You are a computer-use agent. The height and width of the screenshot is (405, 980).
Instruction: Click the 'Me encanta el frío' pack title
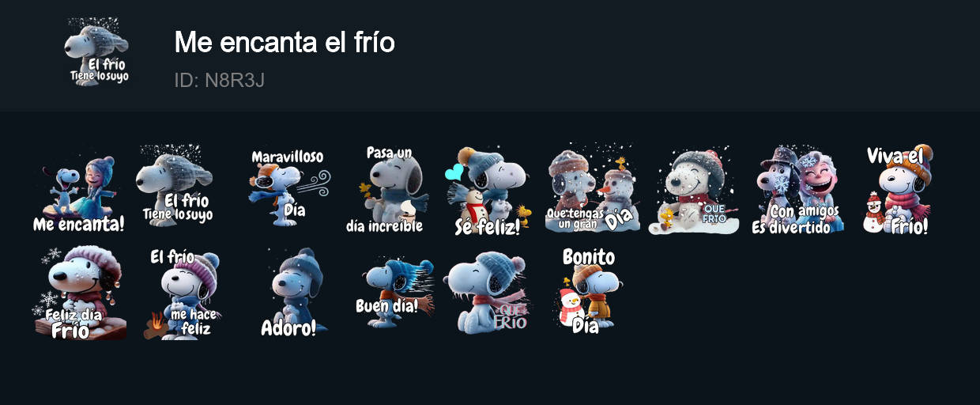point(285,42)
